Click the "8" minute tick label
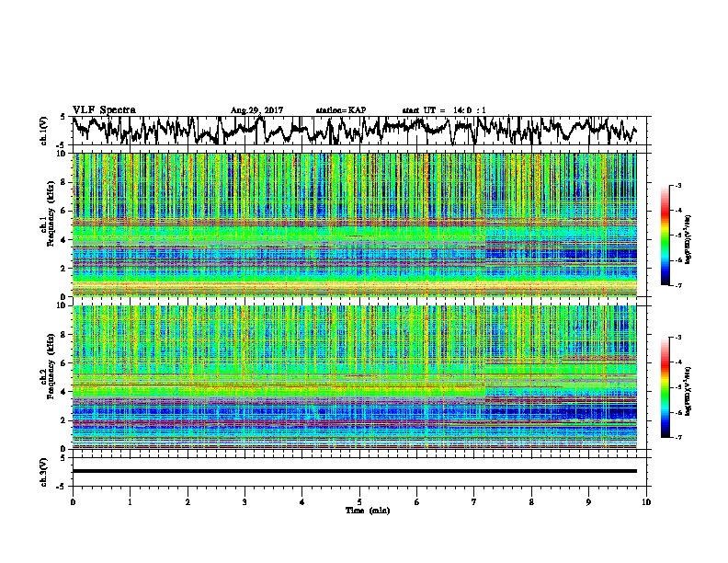Screen dimensions: 728x563 coord(531,502)
